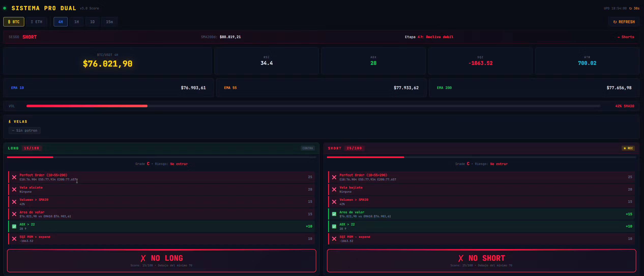Click the SHORT score progress bar
This screenshot has width=644, height=276.
(481, 157)
